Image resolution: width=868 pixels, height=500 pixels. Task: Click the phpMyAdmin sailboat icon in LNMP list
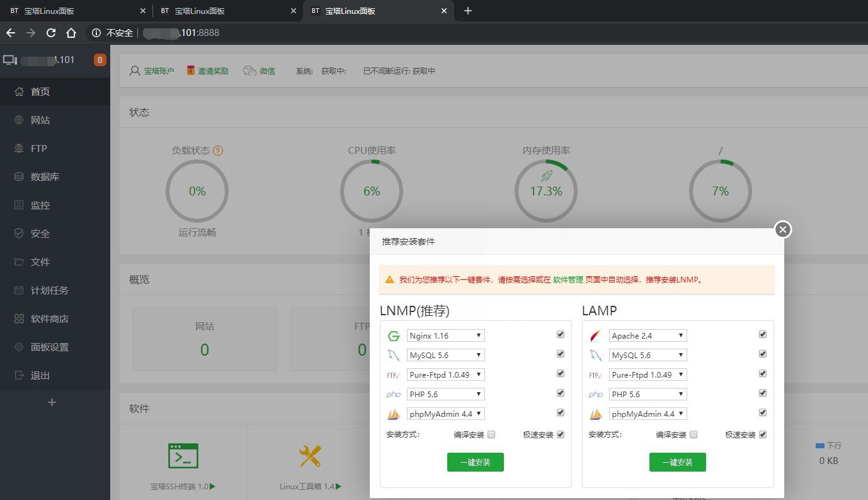394,414
